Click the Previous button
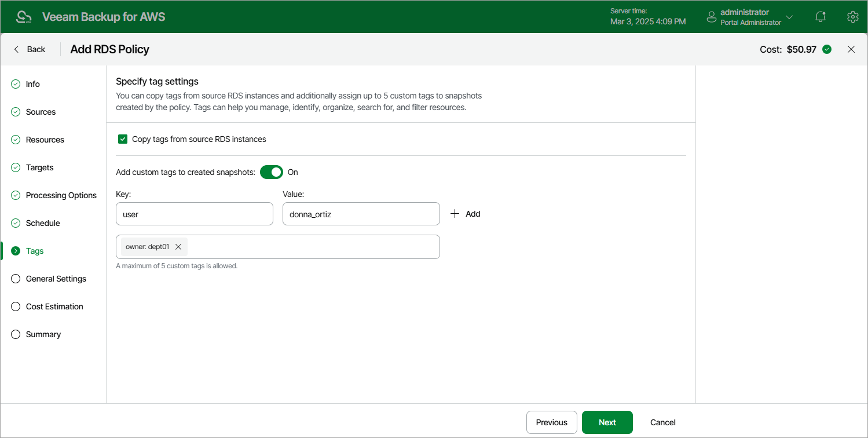Image resolution: width=868 pixels, height=438 pixels. click(x=551, y=422)
